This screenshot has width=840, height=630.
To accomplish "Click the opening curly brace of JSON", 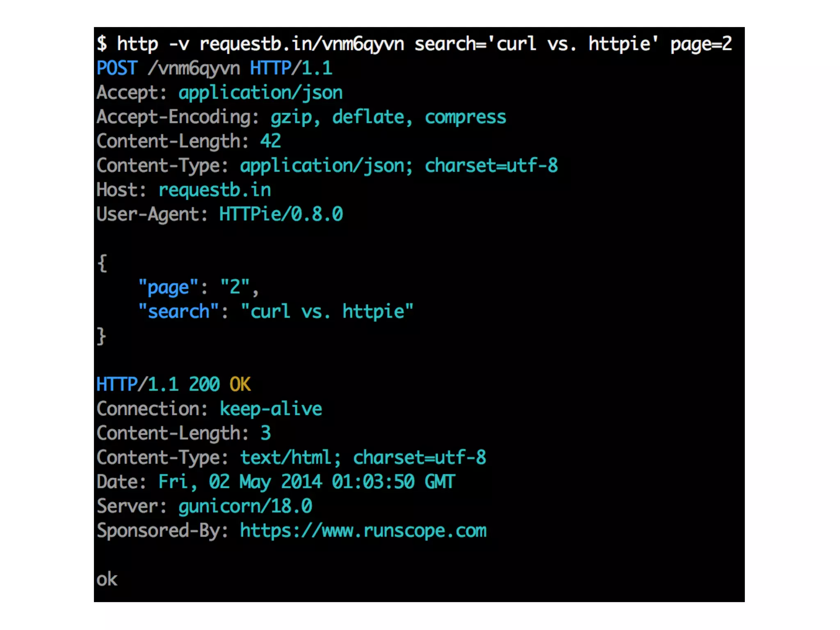I will tap(102, 263).
